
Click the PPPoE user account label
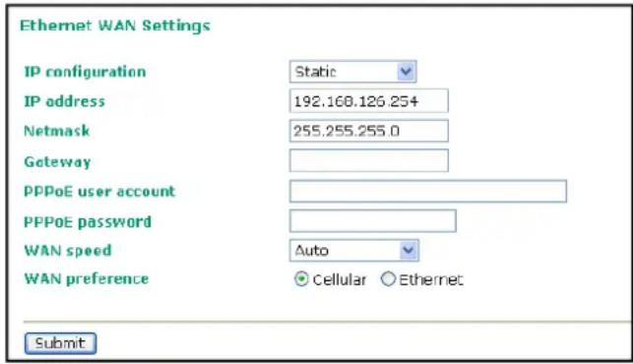coord(99,191)
